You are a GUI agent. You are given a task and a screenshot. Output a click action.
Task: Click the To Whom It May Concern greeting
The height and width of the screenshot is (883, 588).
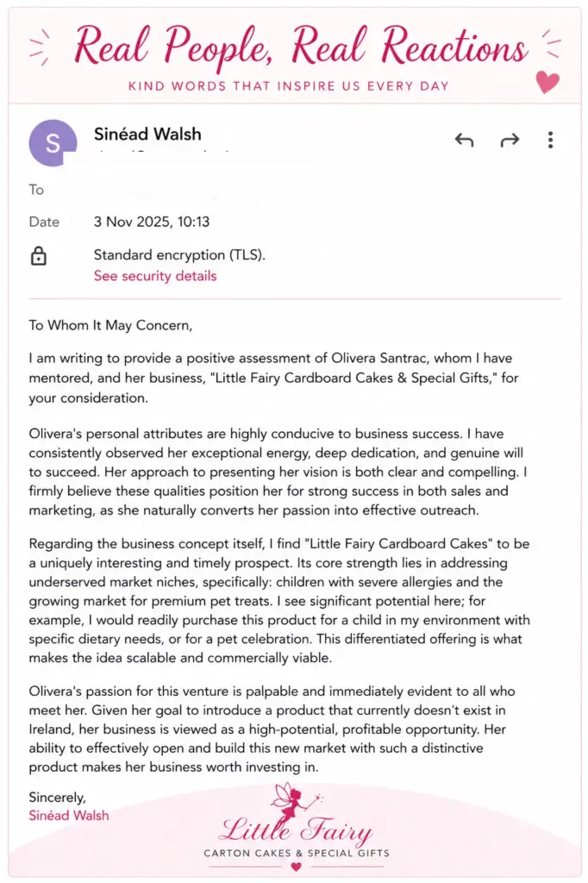[110, 325]
